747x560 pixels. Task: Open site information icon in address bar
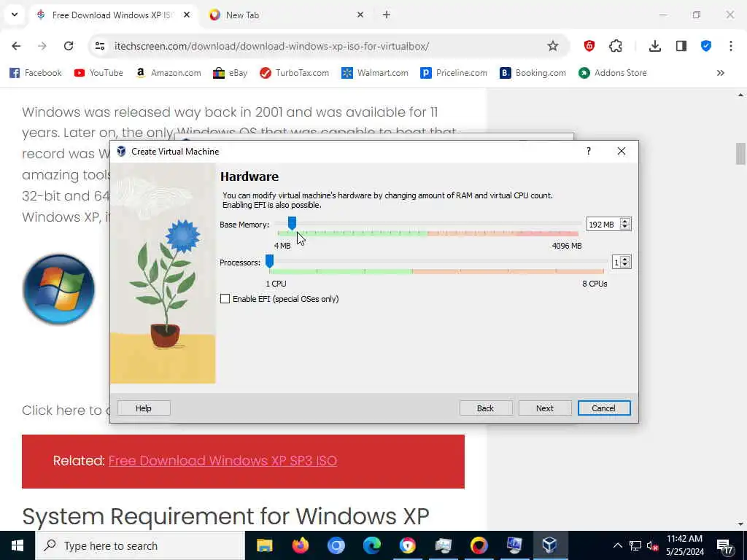99,46
